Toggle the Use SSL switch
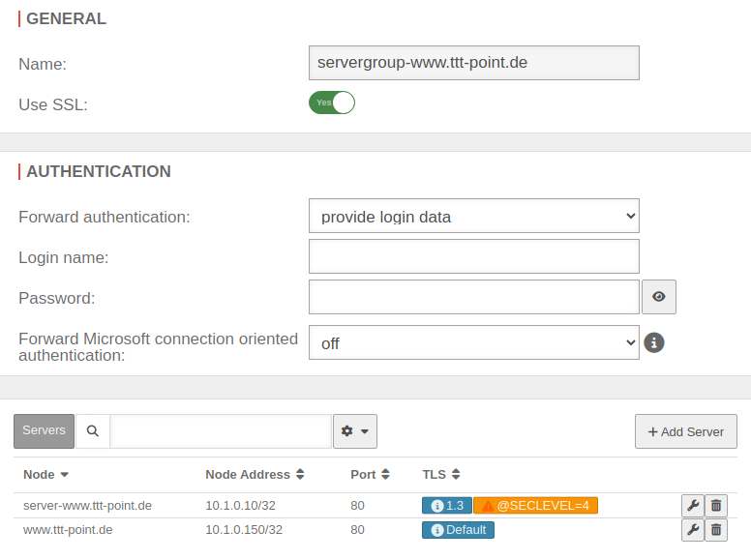Screen dimensions: 751x560 pyautogui.click(x=332, y=103)
